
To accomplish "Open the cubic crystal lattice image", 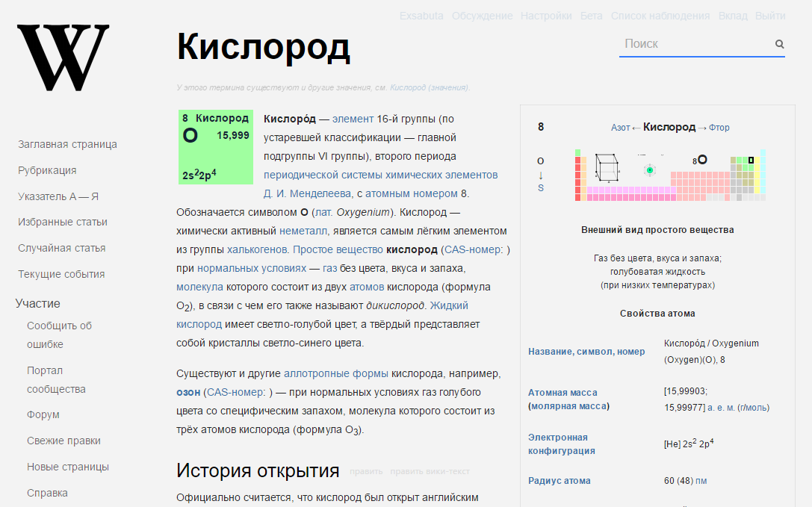I will tap(607, 168).
